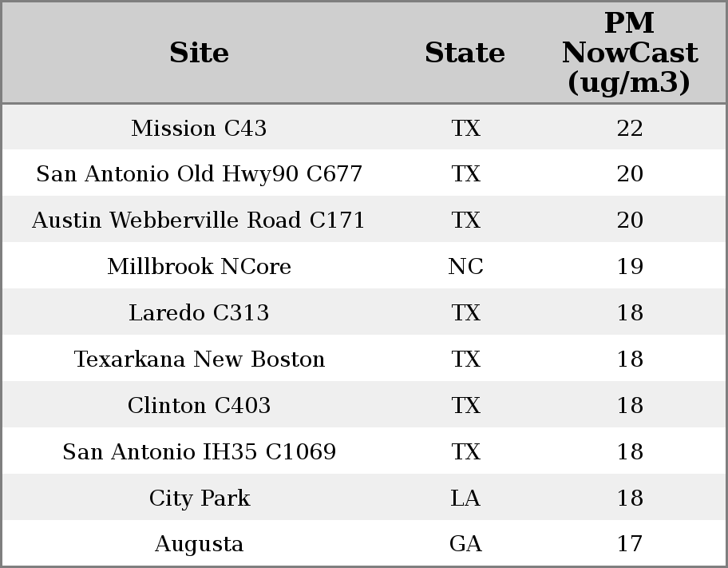
Task: Click San Antonio IH35 C1069 site
Action: (199, 452)
